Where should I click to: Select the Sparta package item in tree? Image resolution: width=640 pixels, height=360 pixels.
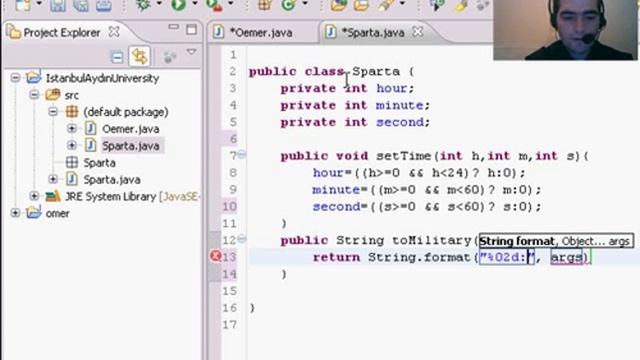[100, 163]
